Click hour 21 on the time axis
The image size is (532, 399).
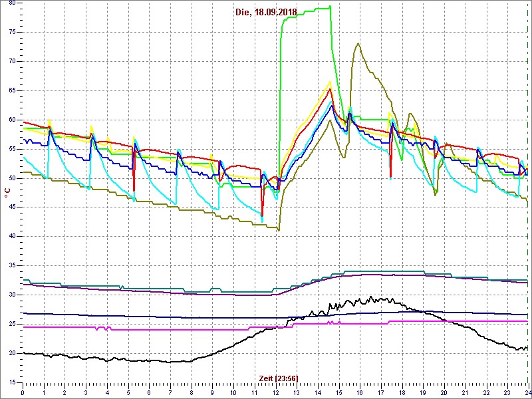[x=464, y=393]
